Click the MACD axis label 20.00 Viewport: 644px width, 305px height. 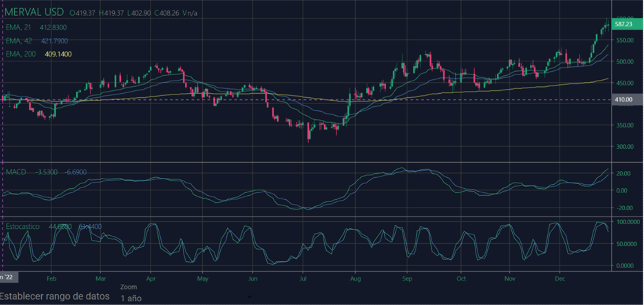(x=624, y=173)
